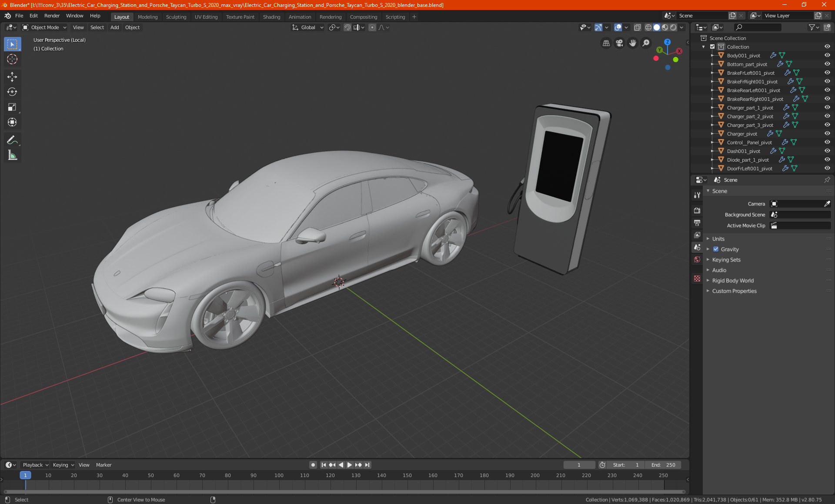The image size is (835, 504).
Task: Open the viewport Add menu
Action: point(114,27)
